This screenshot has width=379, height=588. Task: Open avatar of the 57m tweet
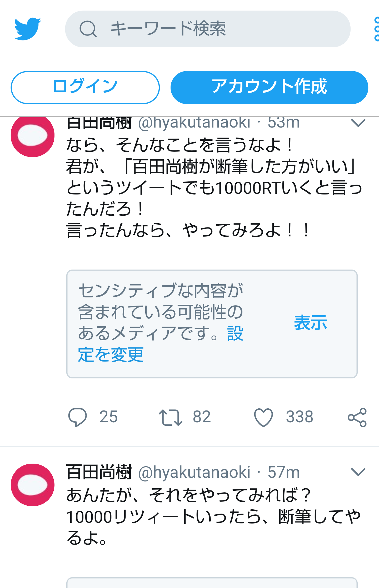pos(33,485)
